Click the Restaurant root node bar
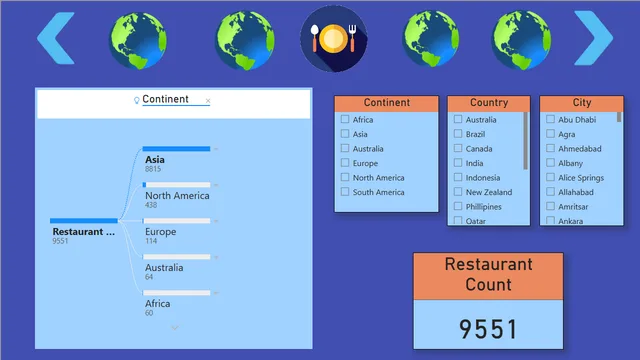The image size is (640, 360). [x=84, y=221]
